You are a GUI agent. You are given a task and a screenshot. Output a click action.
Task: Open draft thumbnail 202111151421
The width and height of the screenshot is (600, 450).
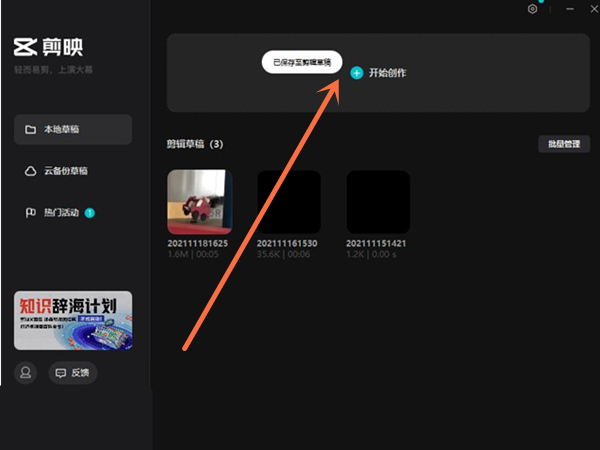click(377, 202)
